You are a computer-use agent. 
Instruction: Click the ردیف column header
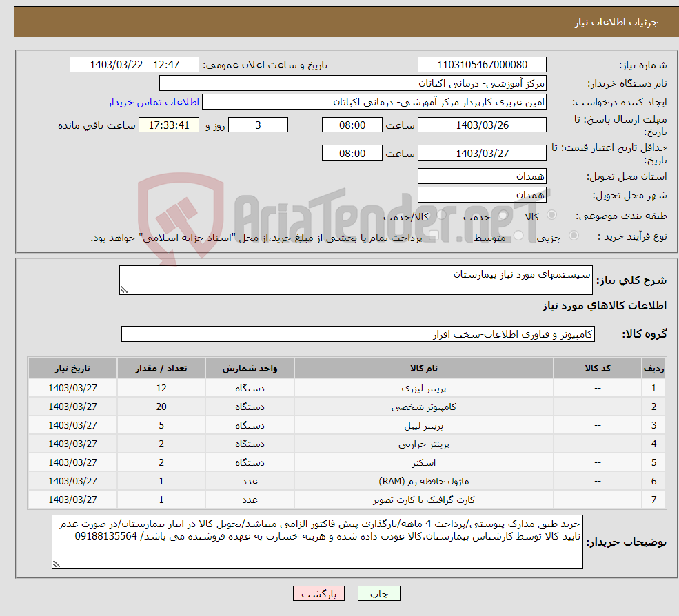point(654,368)
